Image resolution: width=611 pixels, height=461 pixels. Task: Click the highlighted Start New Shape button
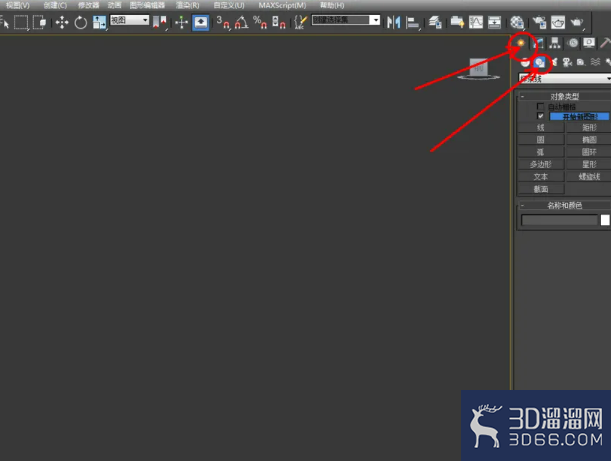click(x=579, y=117)
